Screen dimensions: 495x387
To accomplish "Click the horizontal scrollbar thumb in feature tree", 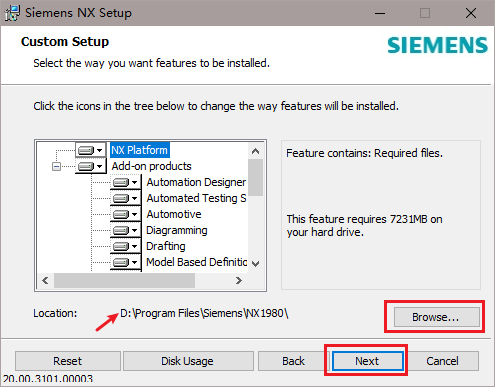I will click(124, 281).
